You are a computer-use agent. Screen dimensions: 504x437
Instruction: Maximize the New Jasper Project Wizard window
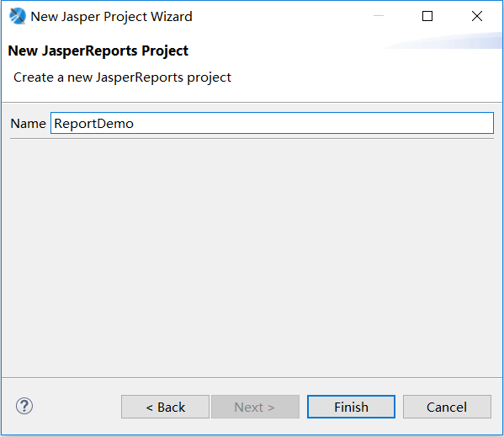pyautogui.click(x=427, y=16)
